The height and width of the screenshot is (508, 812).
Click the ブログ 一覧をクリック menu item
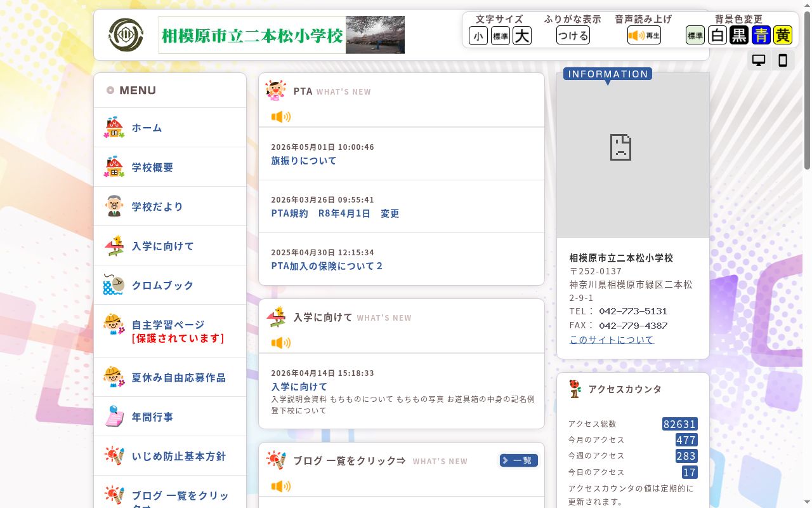click(x=170, y=495)
